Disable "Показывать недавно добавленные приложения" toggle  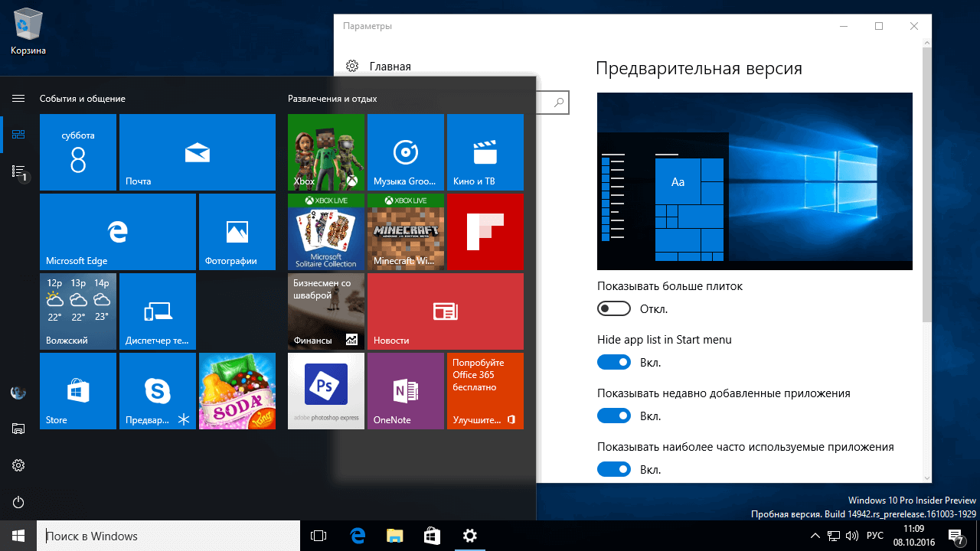(x=613, y=416)
